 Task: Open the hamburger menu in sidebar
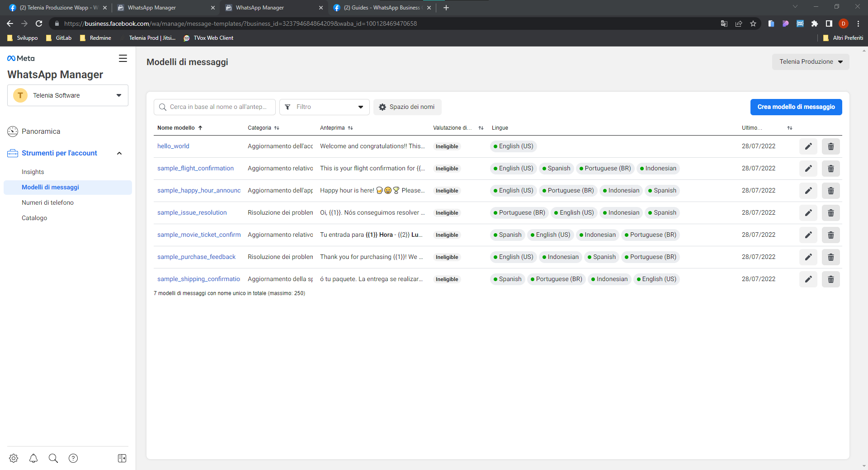[x=123, y=58]
